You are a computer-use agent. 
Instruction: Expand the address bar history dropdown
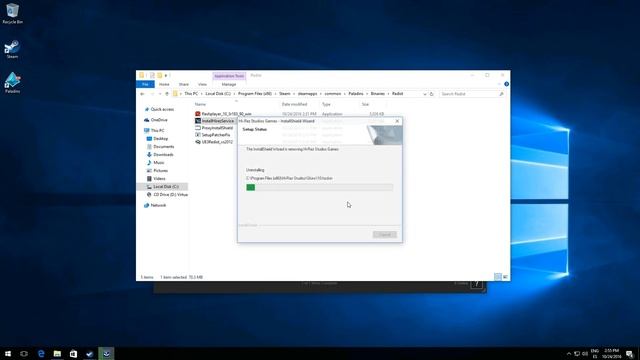coord(425,94)
